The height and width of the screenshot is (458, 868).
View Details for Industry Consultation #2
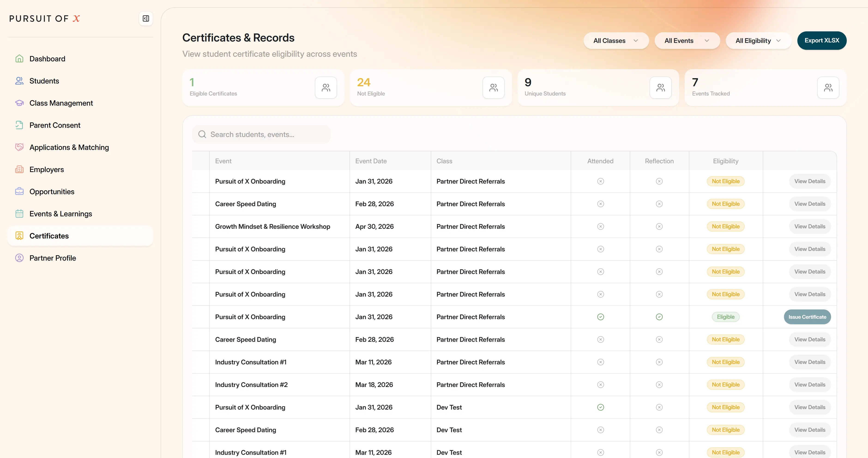point(810,385)
